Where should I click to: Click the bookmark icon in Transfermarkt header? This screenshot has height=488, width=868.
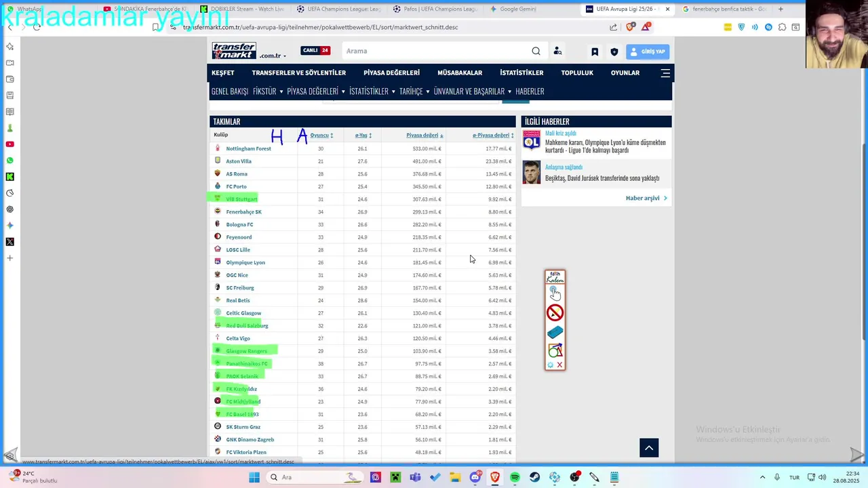coord(595,52)
